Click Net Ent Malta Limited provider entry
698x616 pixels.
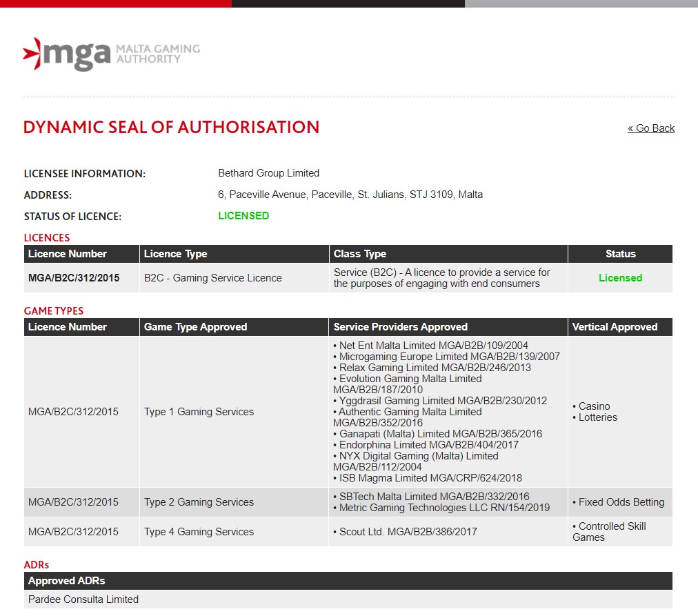pos(431,346)
